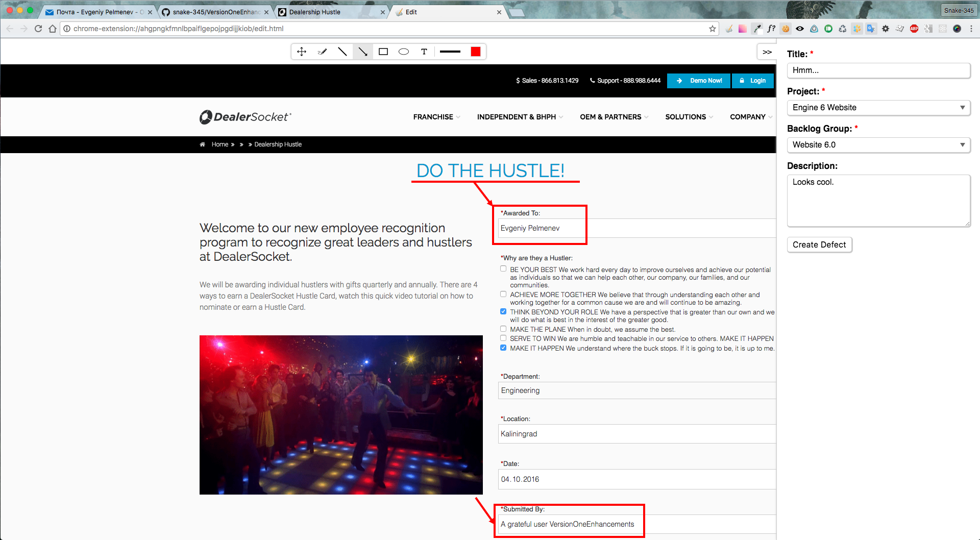Viewport: 980px width, 540px height.
Task: Switch to the snake-345/VersionOneEnhanc GitHub tab
Action: pyautogui.click(x=215, y=12)
